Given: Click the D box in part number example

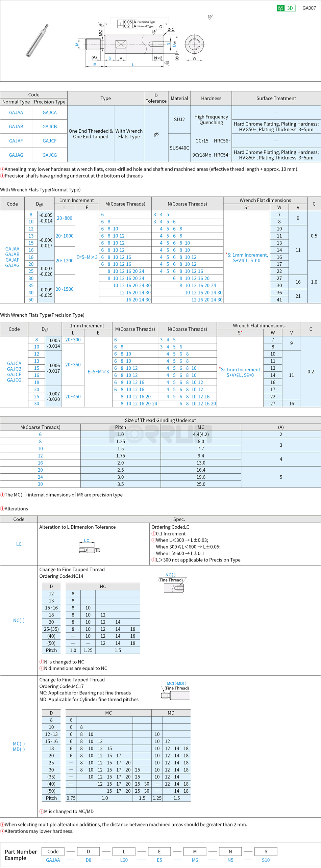Looking at the screenshot, I should click(x=89, y=851).
